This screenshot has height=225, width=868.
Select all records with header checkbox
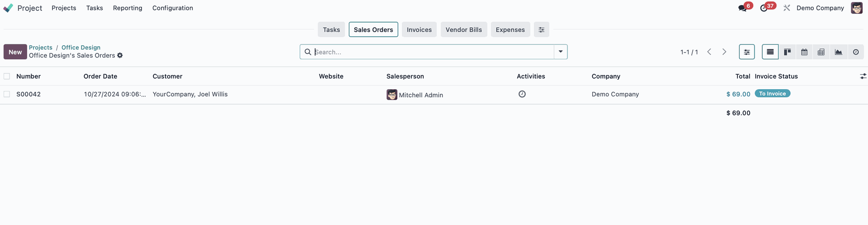[7, 76]
